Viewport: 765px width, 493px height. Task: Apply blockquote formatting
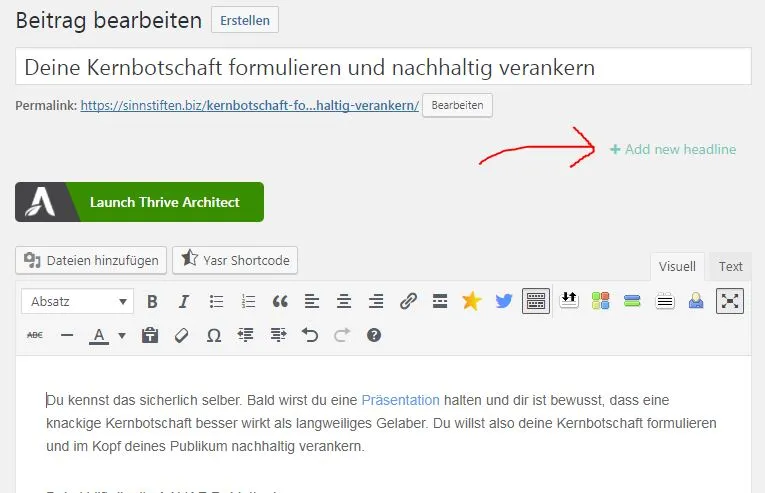(x=280, y=302)
